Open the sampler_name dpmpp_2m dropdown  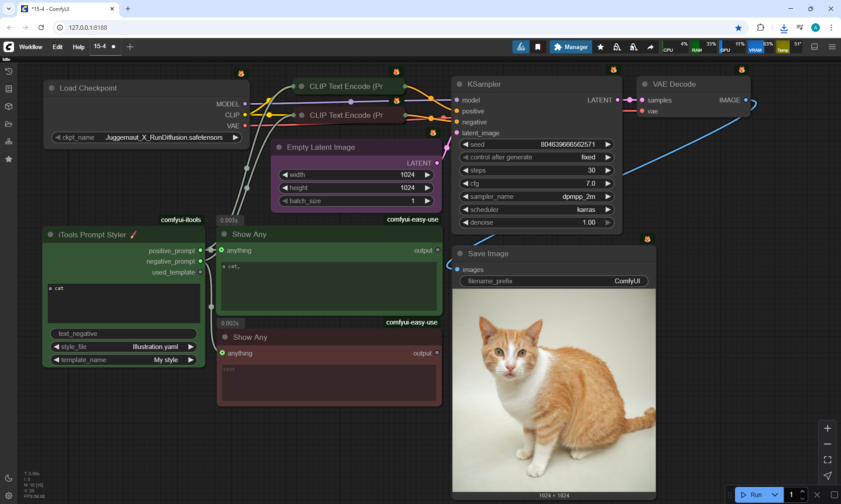coord(536,197)
